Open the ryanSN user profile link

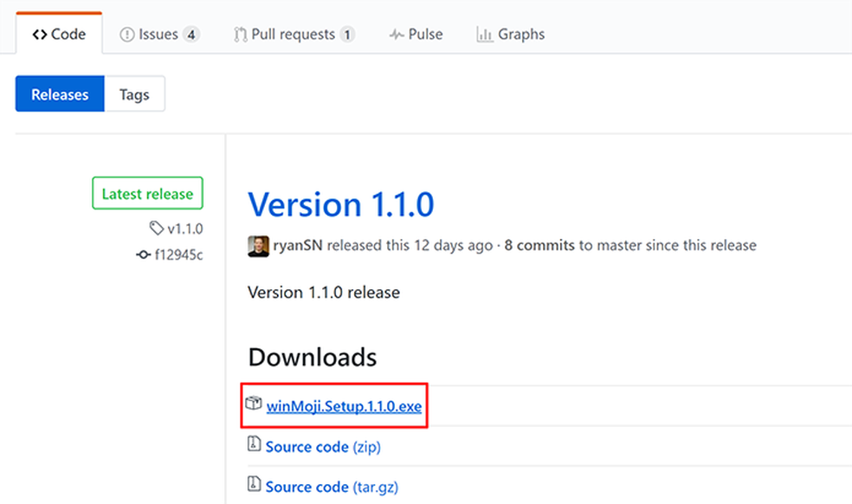click(298, 245)
